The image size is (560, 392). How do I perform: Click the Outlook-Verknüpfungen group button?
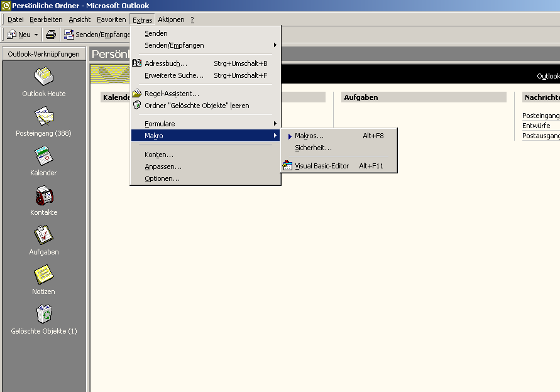pos(44,54)
